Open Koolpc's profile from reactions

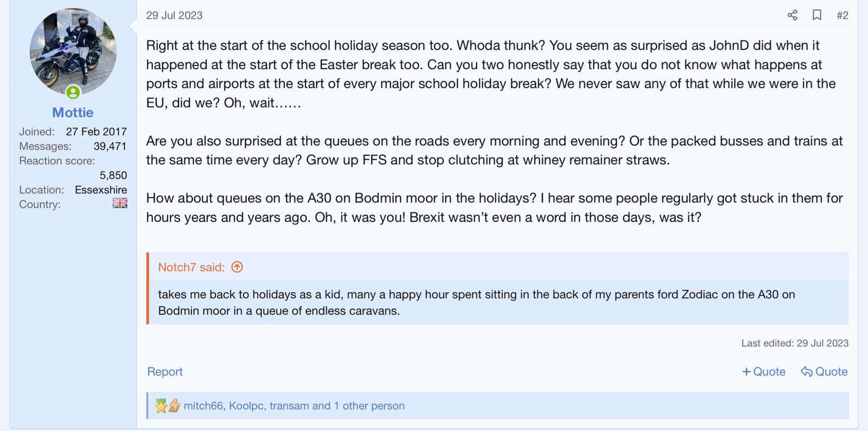tap(246, 406)
